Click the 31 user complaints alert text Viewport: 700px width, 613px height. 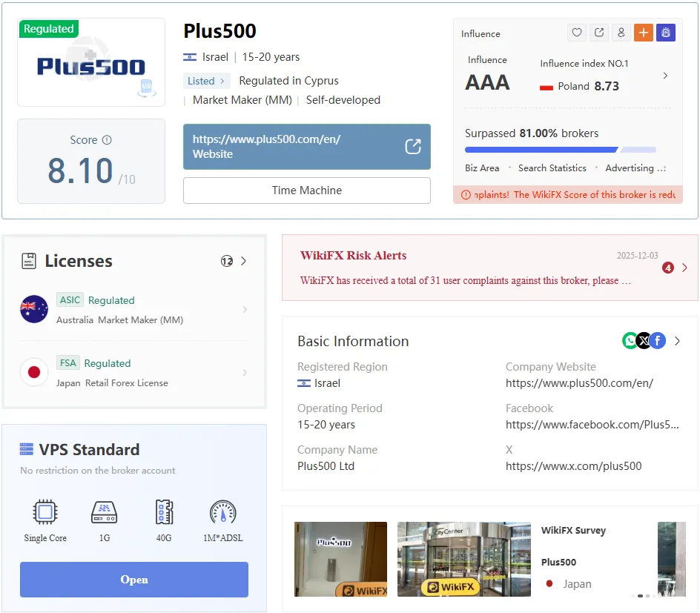pyautogui.click(x=465, y=281)
